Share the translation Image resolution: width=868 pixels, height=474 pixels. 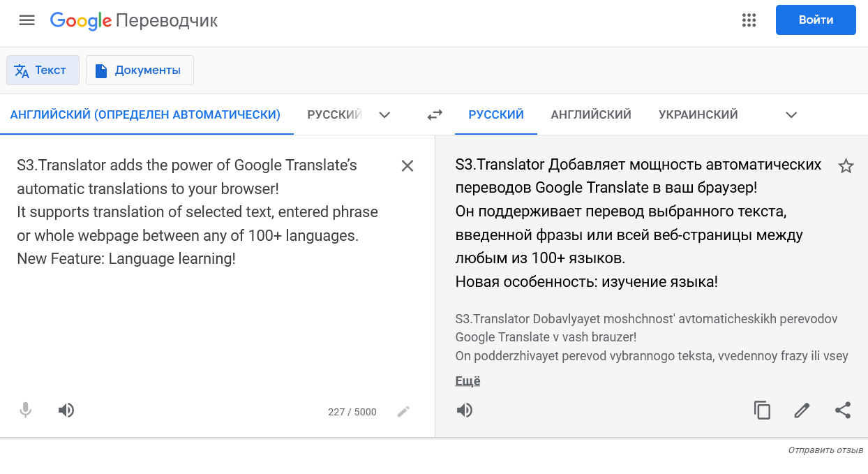[x=843, y=410]
